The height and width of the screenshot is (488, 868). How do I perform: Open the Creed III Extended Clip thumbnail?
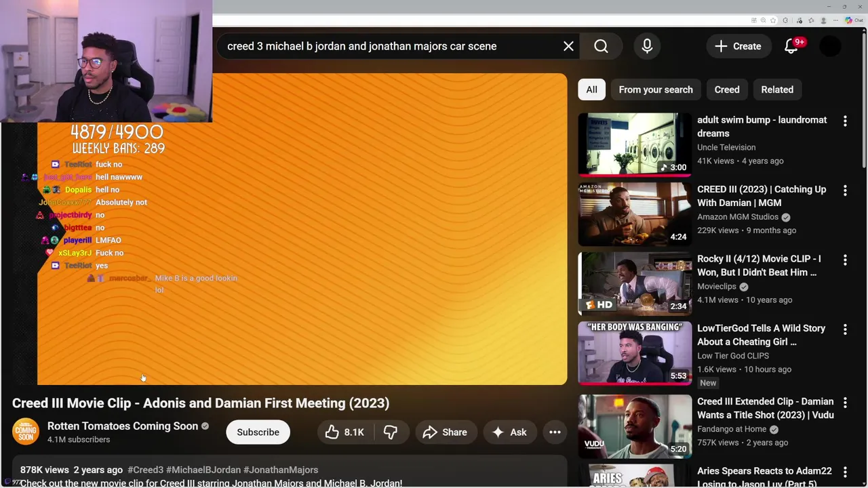pyautogui.click(x=635, y=426)
